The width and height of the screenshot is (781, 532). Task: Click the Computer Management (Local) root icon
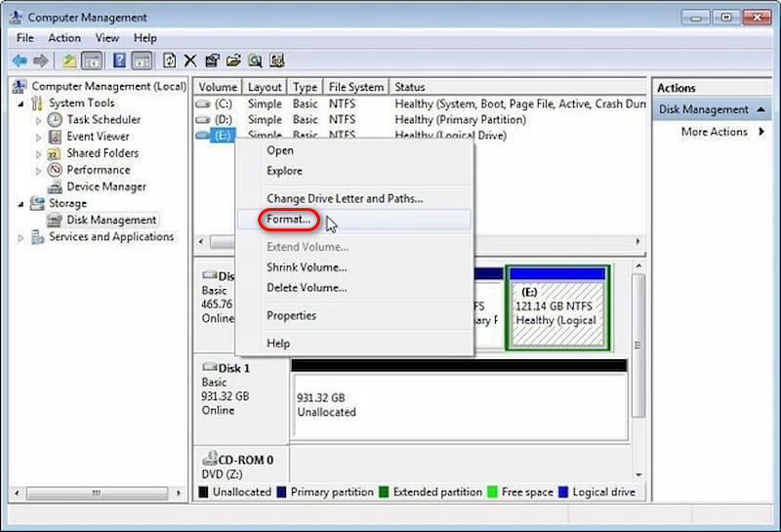click(19, 86)
